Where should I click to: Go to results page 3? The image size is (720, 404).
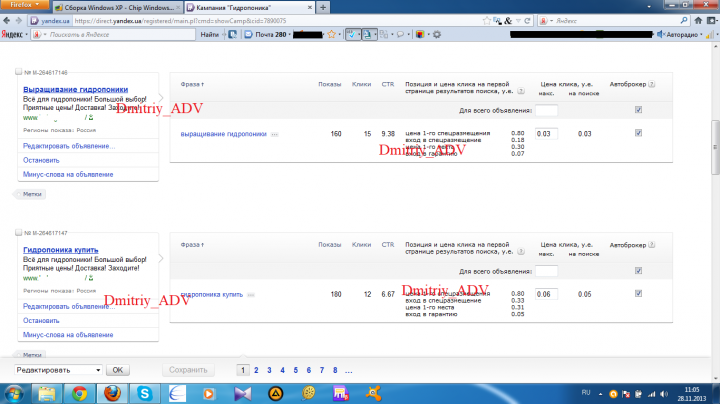click(x=269, y=370)
